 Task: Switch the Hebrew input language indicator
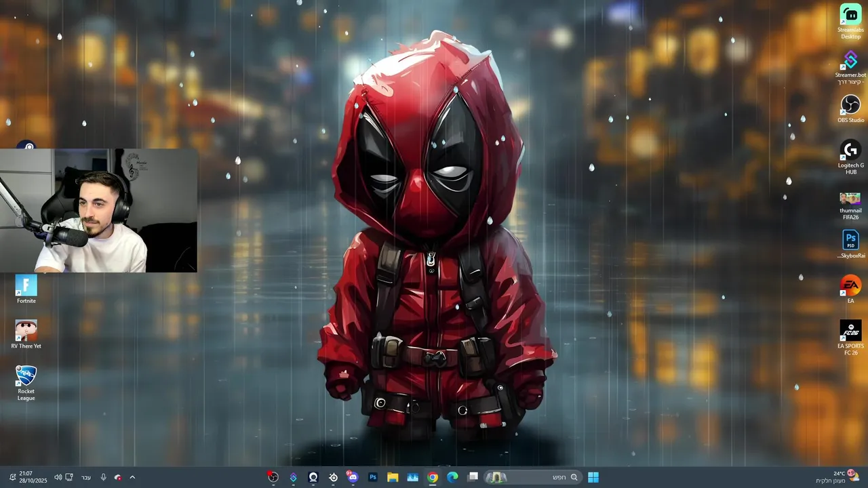(86, 477)
